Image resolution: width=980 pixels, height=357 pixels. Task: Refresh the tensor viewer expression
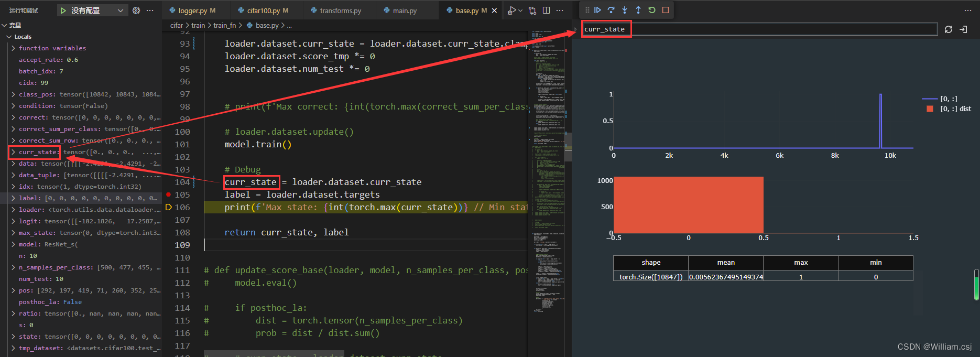(949, 29)
